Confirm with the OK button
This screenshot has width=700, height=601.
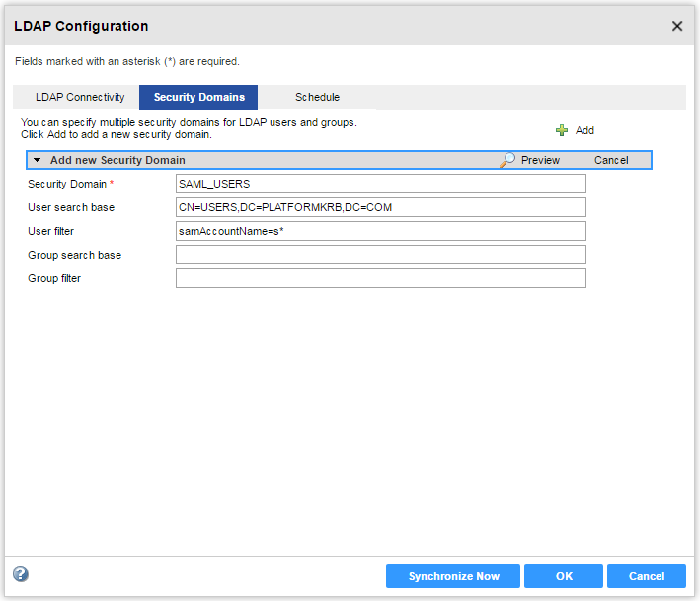[x=563, y=576]
